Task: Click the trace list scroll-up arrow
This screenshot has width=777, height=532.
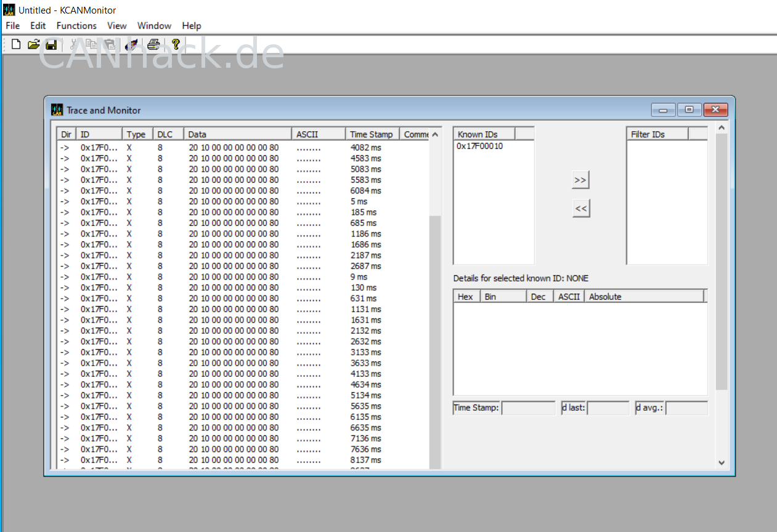Action: (435, 135)
